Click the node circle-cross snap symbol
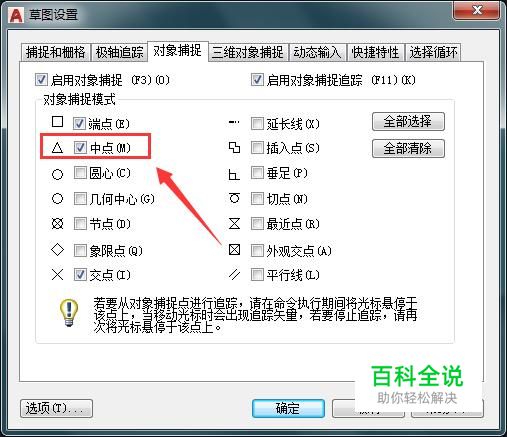The height and width of the screenshot is (437, 507). tap(57, 224)
